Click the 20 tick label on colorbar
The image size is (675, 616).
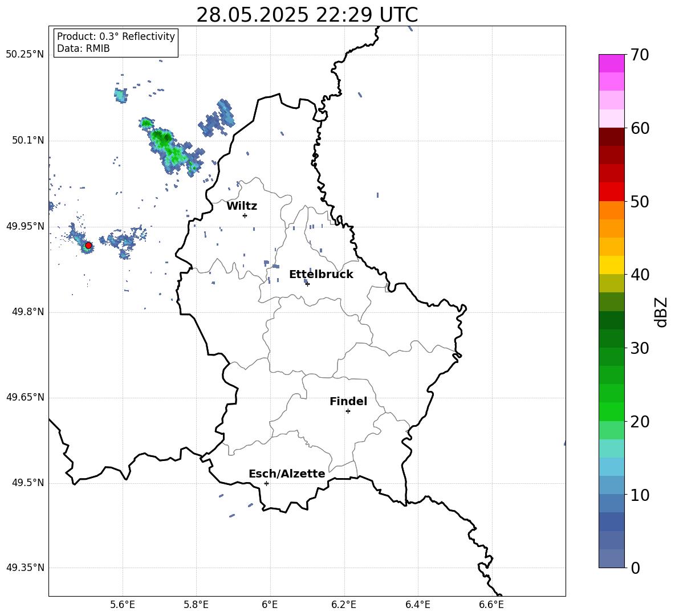(x=640, y=422)
